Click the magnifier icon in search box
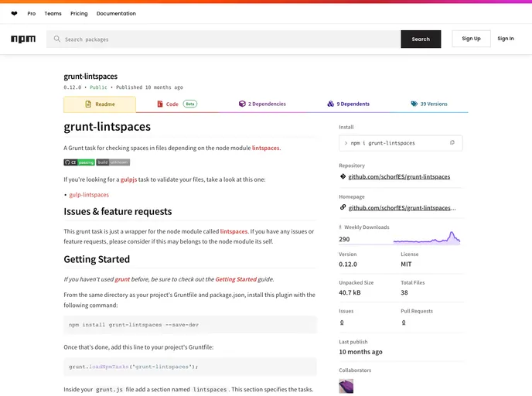 57,39
